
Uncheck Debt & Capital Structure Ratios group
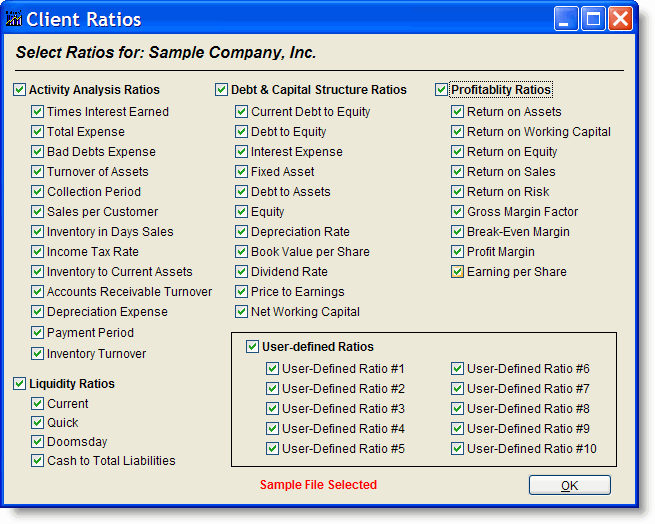point(221,89)
